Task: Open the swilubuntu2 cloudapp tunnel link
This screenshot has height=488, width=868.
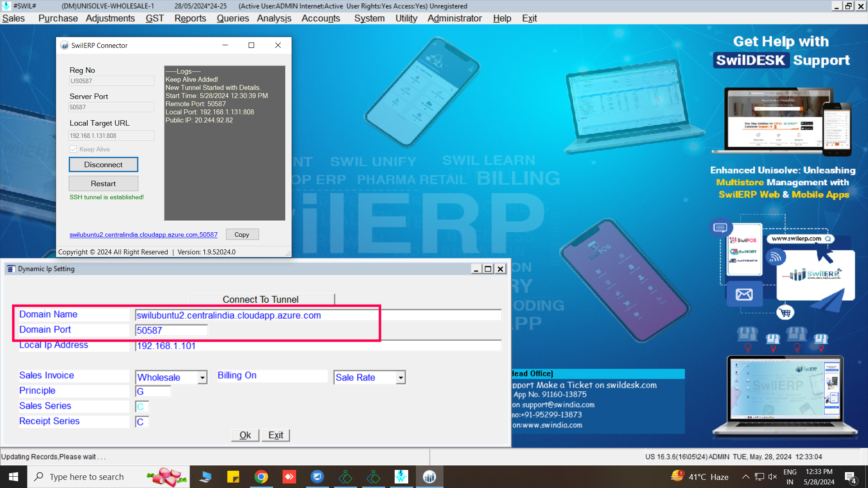Action: pos(143,235)
